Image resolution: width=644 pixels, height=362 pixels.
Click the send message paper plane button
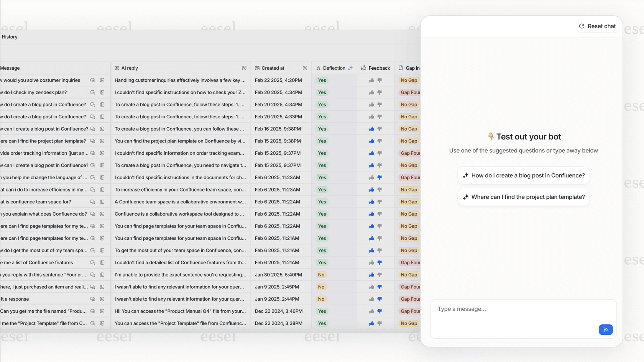[606, 329]
